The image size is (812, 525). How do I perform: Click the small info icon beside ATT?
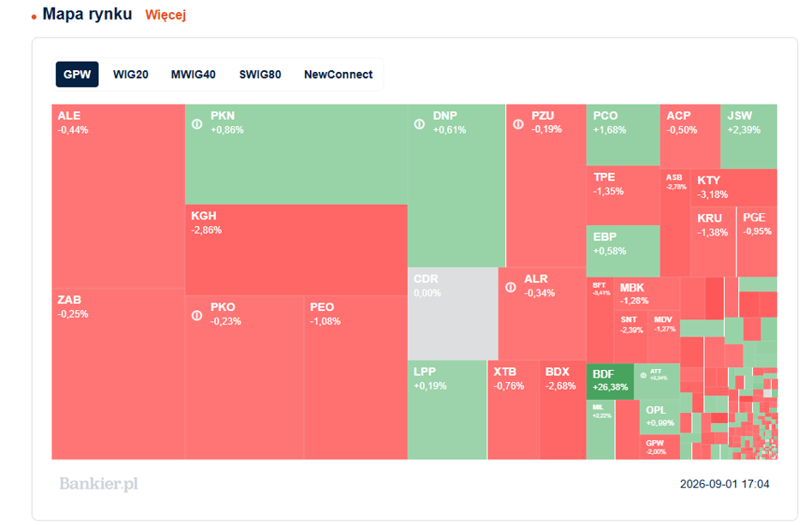[x=643, y=375]
